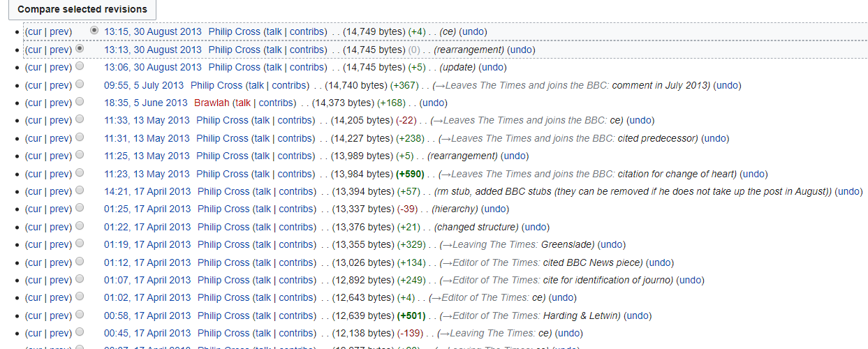
Task: Undo the 13:15 edit marked (ce)
Action: coord(473,31)
